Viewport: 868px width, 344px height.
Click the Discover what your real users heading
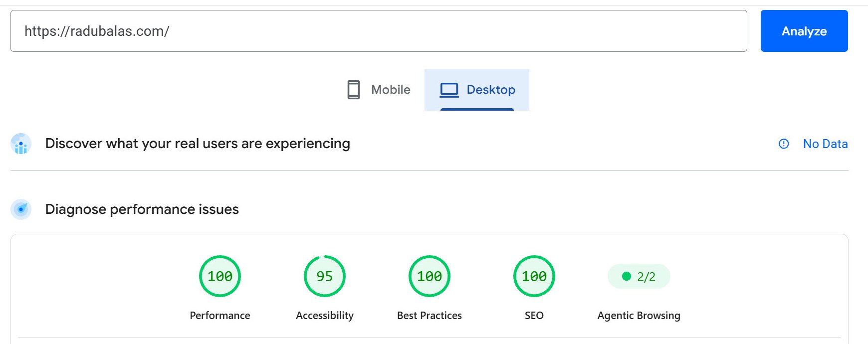point(198,144)
